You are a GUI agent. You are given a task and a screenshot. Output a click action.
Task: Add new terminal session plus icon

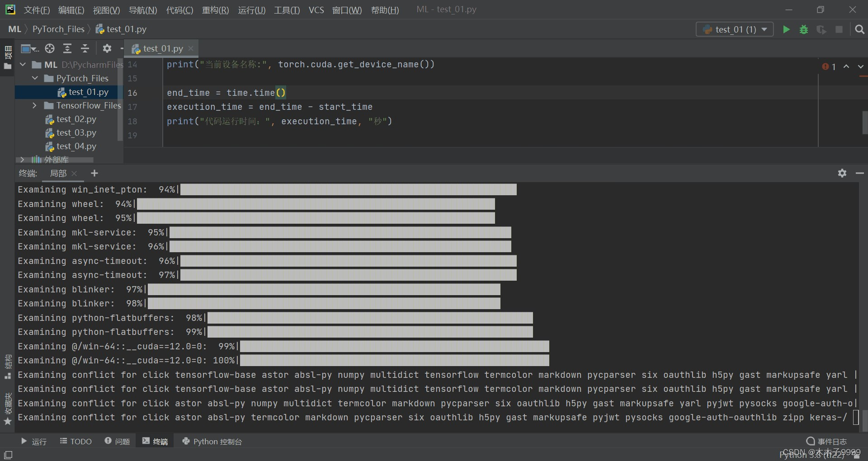(x=94, y=173)
